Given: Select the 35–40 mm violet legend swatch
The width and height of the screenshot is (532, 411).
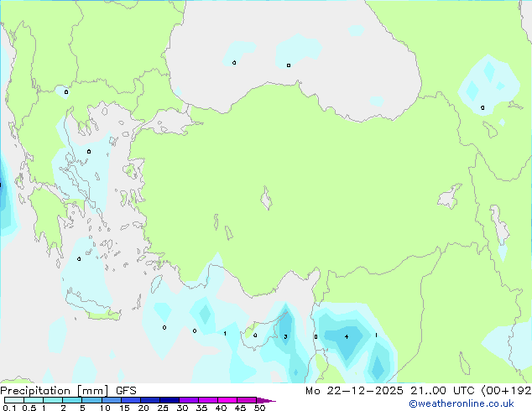Looking at the screenshot, I should pyautogui.click(x=207, y=400).
